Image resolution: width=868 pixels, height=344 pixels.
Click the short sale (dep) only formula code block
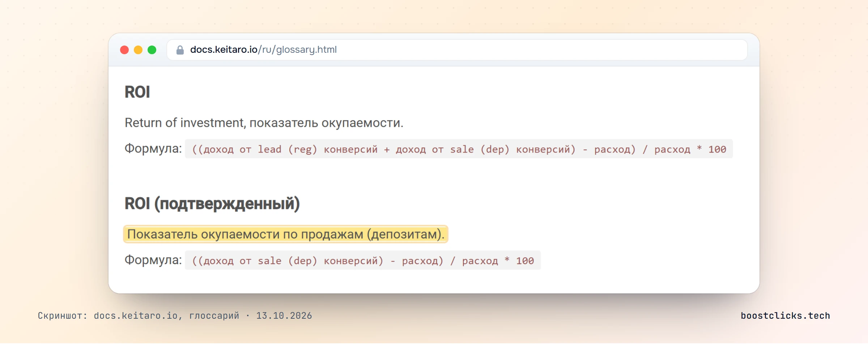tap(363, 260)
